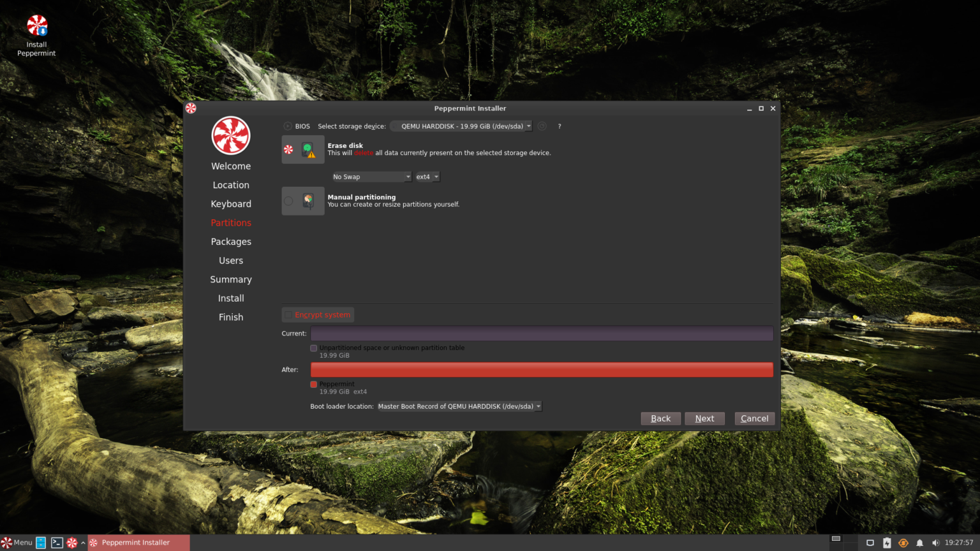
Task: Open the help question mark icon
Action: [x=559, y=126]
